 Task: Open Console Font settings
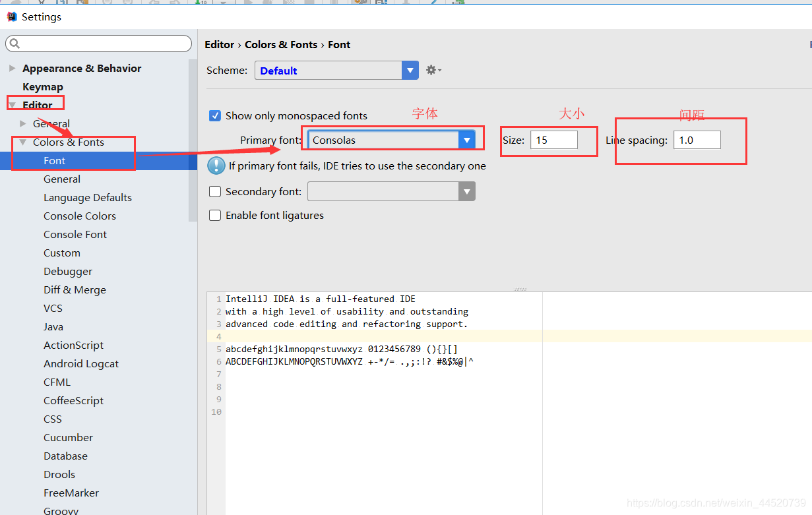pos(75,234)
